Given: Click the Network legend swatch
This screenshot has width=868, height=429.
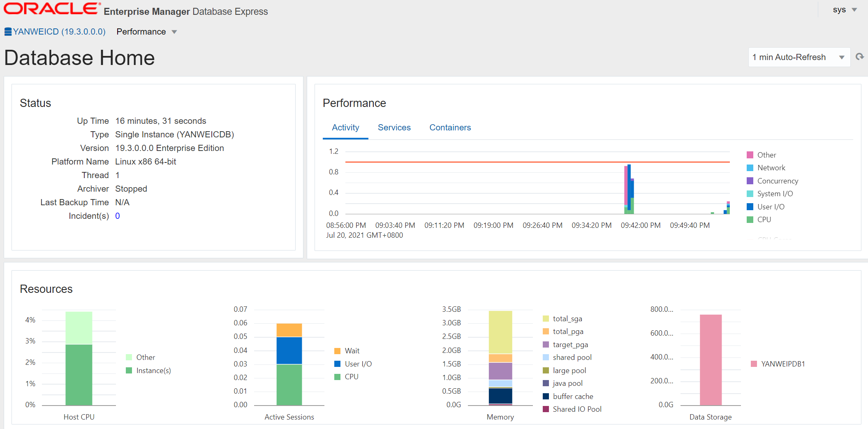Looking at the screenshot, I should tap(750, 168).
